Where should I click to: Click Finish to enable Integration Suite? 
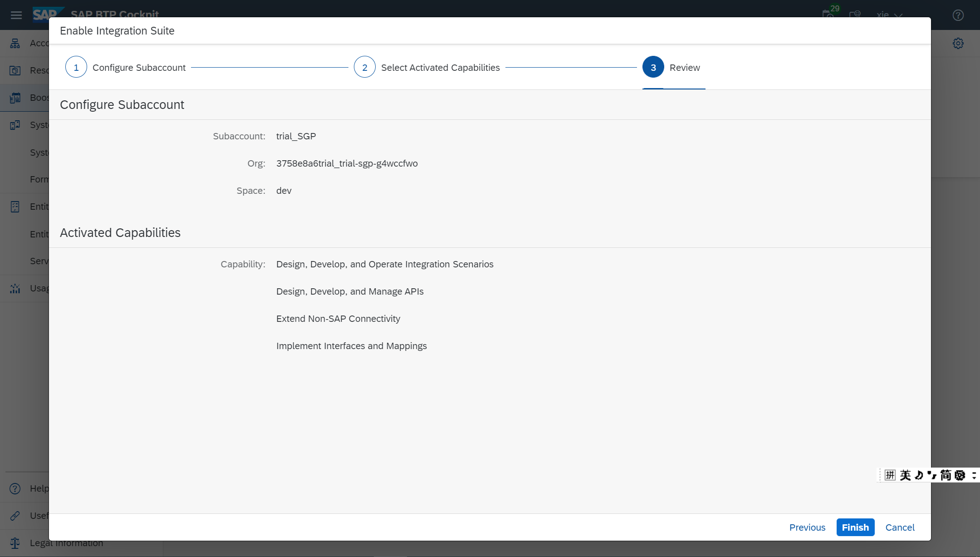click(855, 527)
